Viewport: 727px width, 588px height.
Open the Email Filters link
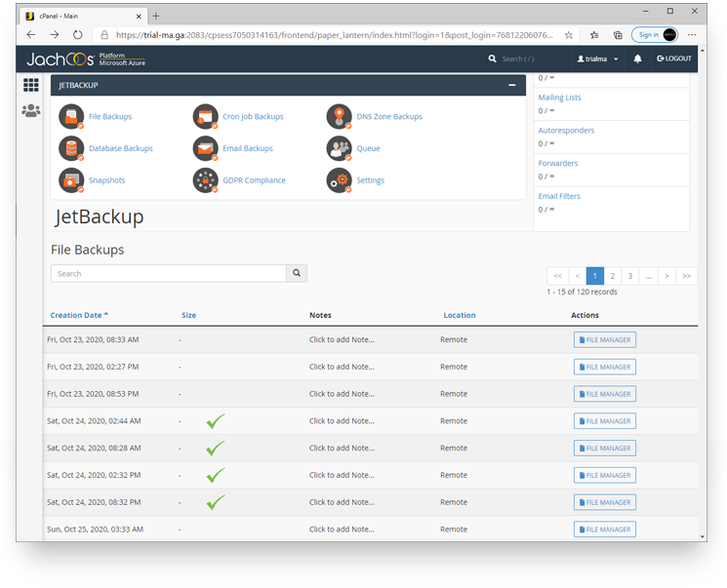click(x=559, y=196)
